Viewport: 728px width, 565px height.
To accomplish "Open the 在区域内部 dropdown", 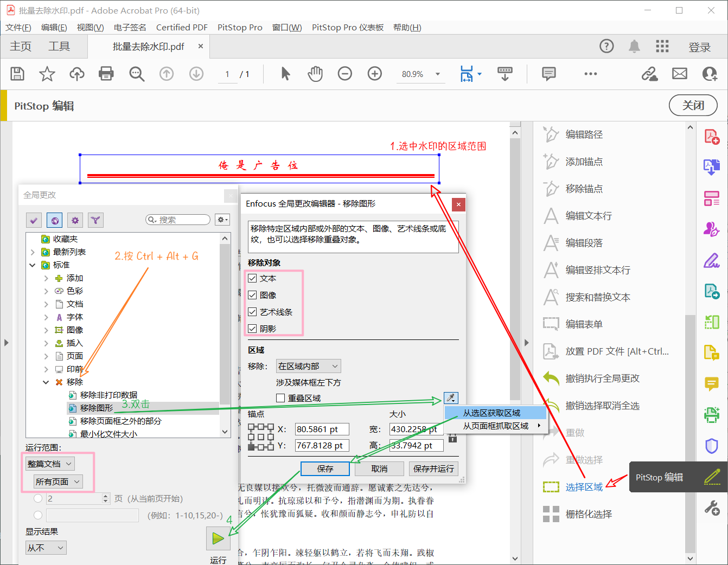I will click(x=309, y=366).
